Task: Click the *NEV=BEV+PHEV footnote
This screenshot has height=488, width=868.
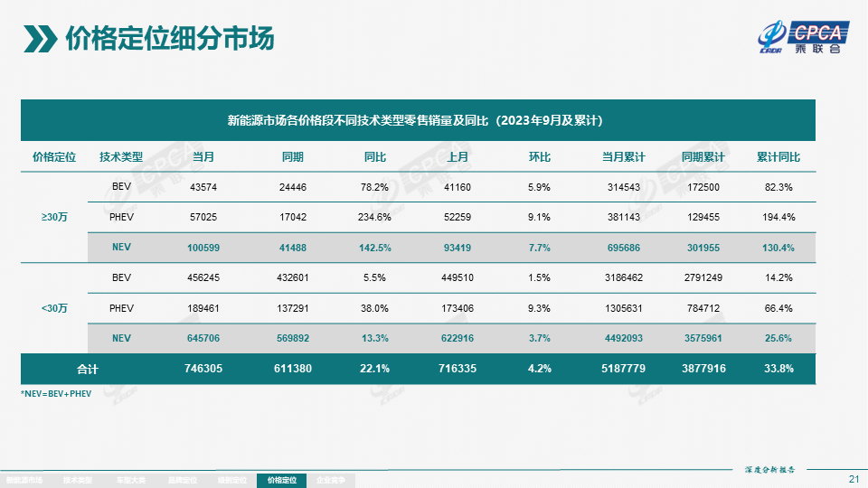Action: pyautogui.click(x=57, y=395)
